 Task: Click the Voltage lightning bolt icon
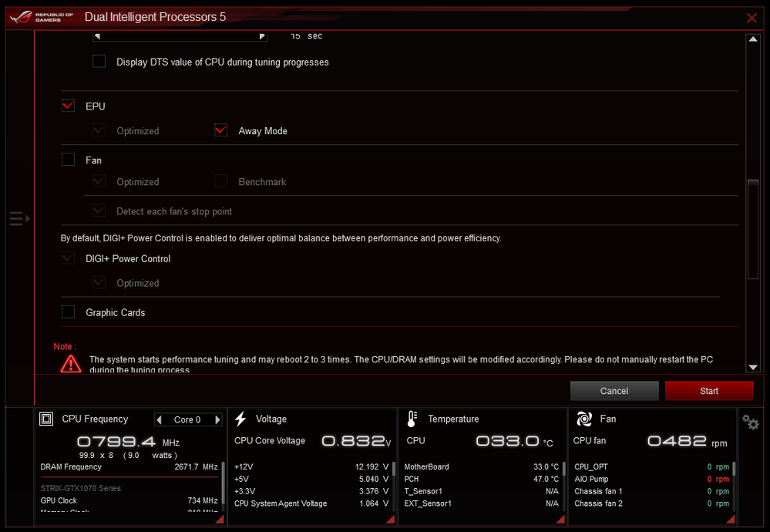[240, 419]
